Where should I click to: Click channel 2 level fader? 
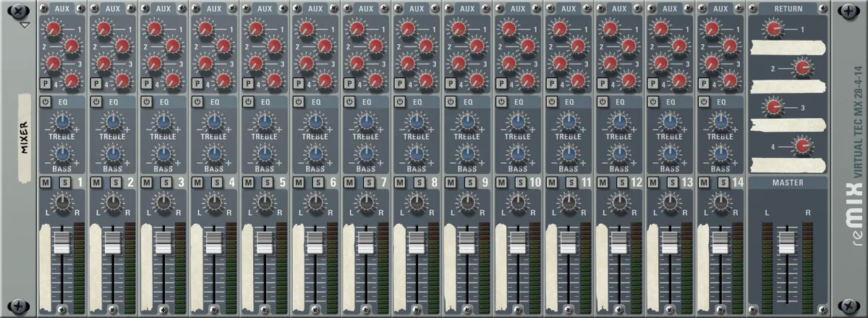pyautogui.click(x=112, y=243)
